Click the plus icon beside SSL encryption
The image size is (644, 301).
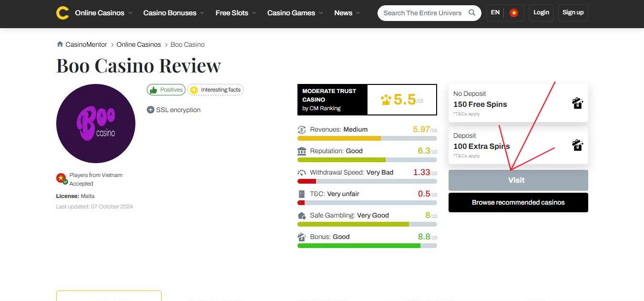click(151, 110)
